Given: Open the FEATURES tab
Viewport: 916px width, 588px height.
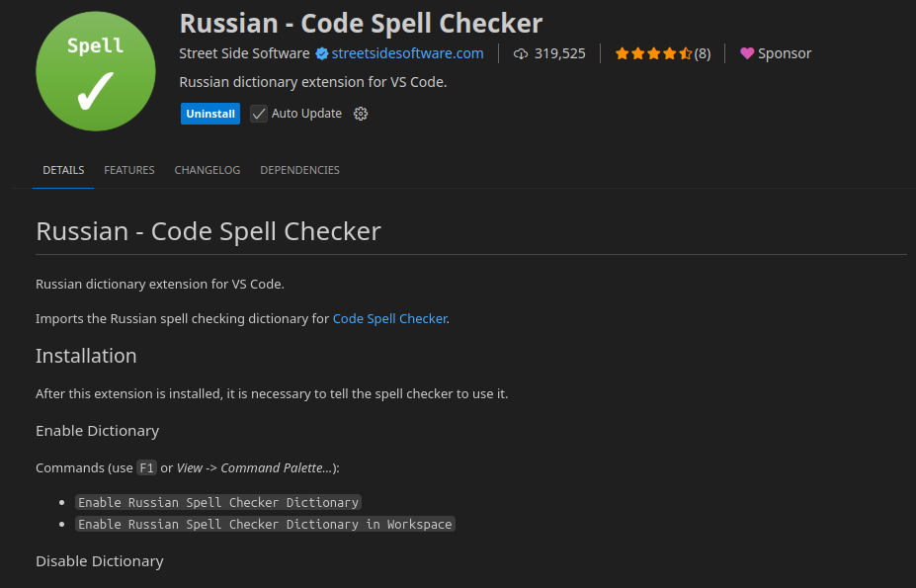Looking at the screenshot, I should pos(129,170).
